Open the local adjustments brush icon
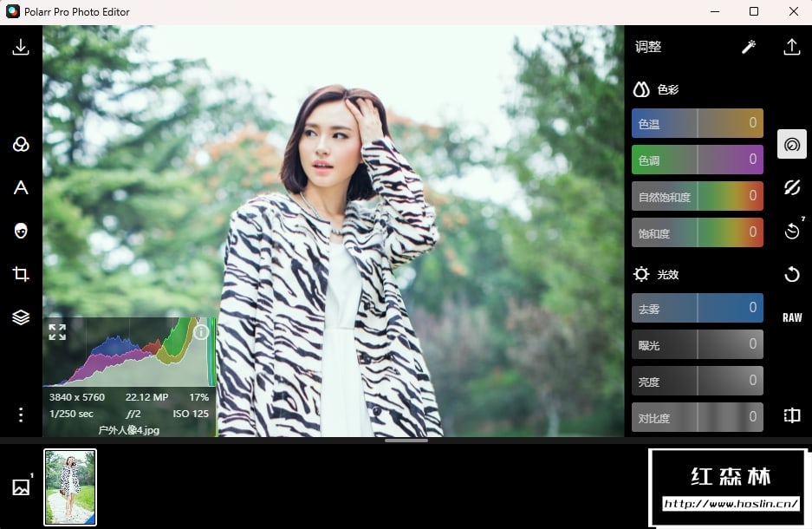Viewport: 812px width, 529px height. tap(792, 187)
